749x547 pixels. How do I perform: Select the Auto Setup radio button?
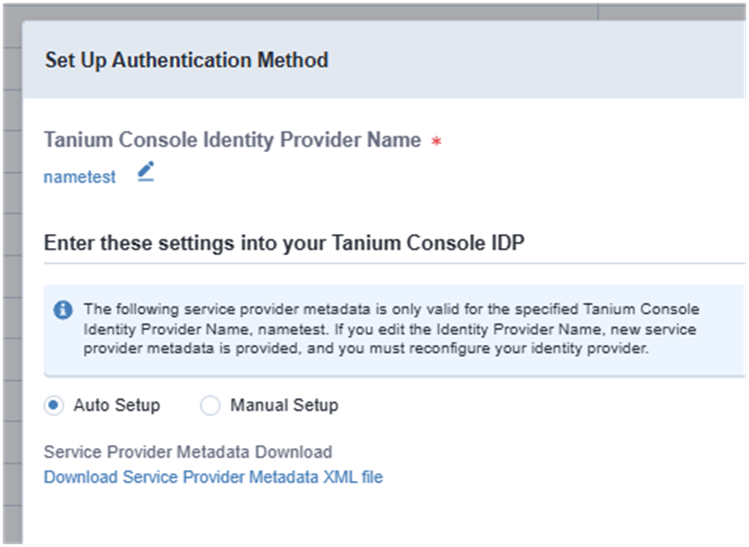click(54, 405)
